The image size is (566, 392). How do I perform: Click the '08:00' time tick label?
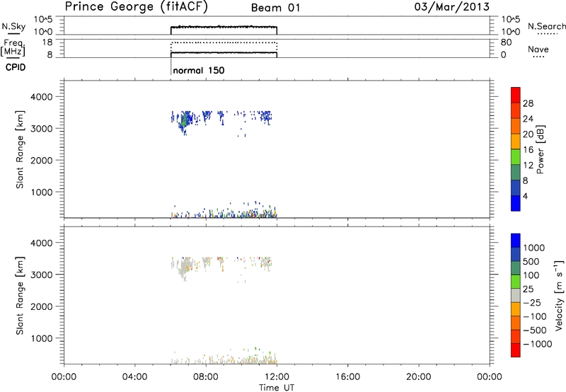pyautogui.click(x=206, y=377)
